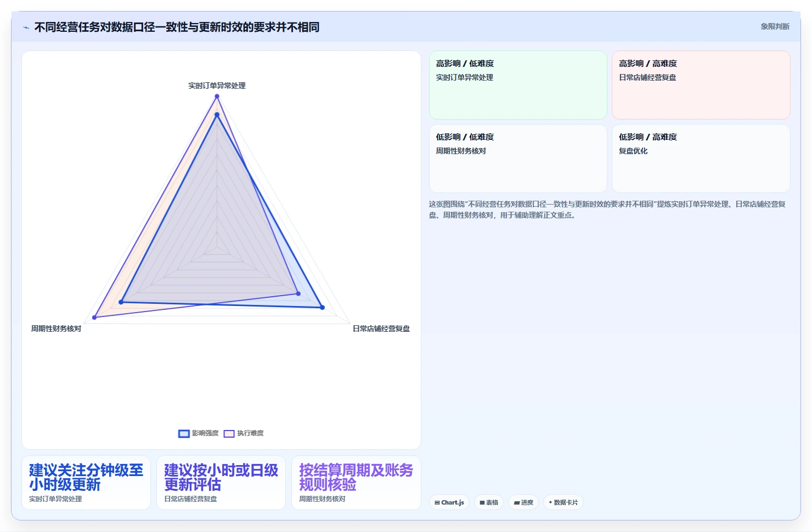Click 周期性财务核对 text in the low-impact low-difficulty card
The width and height of the screenshot is (812, 532).
461,151
